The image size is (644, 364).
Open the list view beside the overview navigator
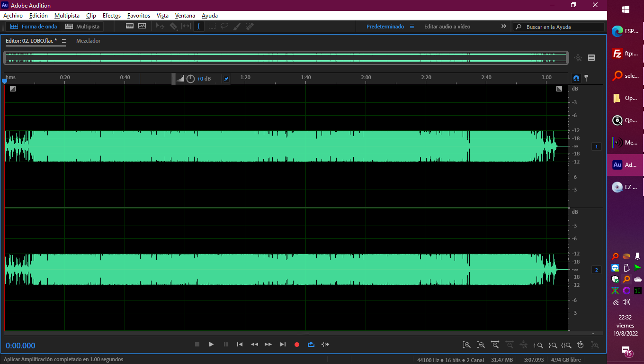[x=591, y=58]
